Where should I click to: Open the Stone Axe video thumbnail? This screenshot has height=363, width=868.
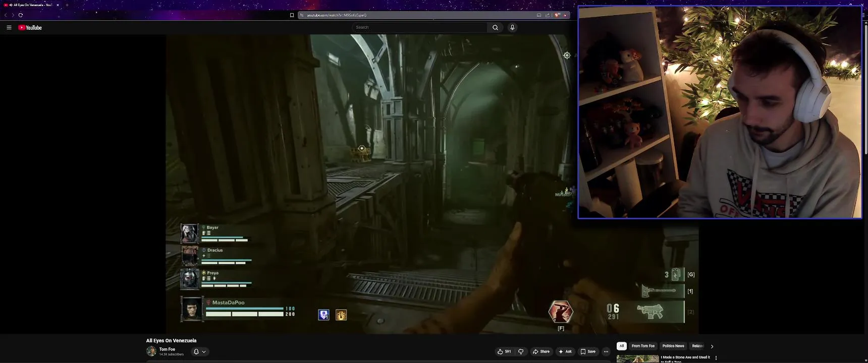coord(638,358)
